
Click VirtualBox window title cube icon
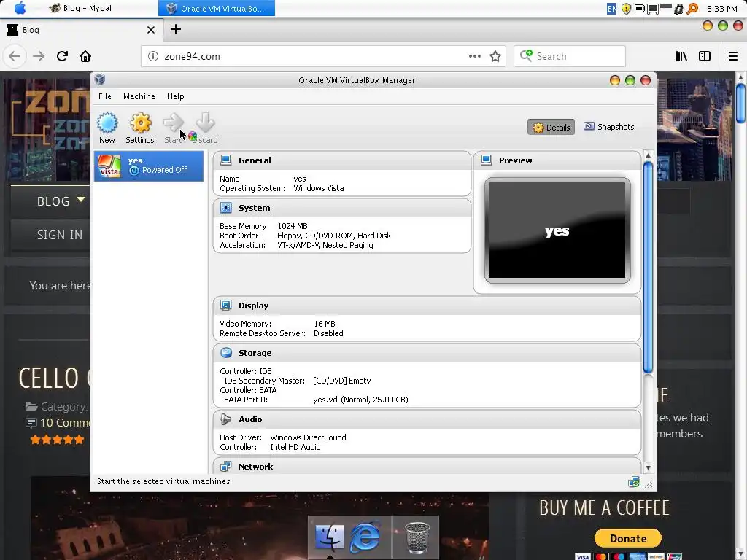click(99, 79)
